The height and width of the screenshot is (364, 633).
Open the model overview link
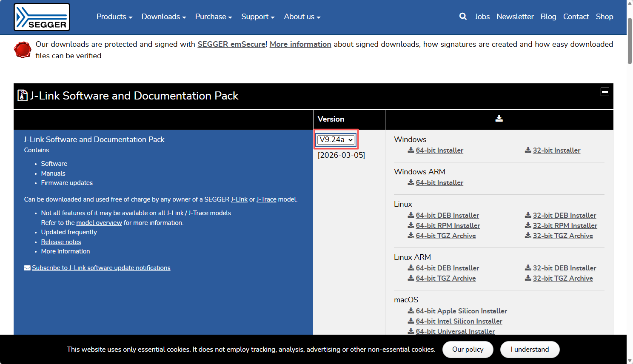[x=99, y=223]
